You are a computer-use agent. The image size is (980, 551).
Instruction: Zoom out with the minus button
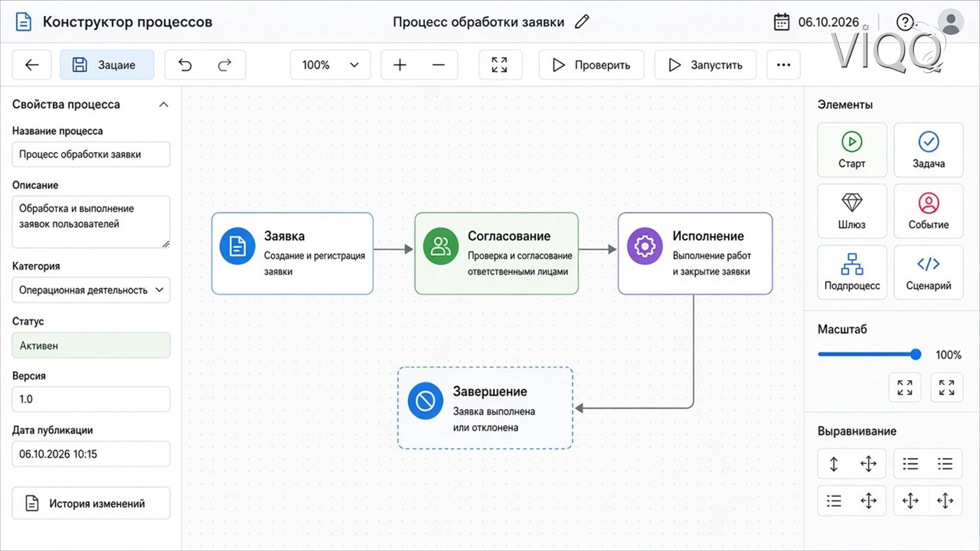click(438, 65)
